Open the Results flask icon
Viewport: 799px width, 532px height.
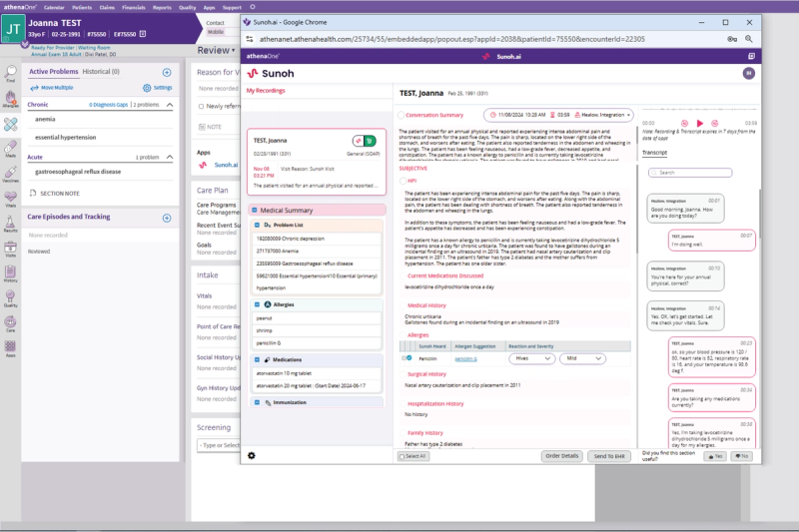click(x=11, y=224)
